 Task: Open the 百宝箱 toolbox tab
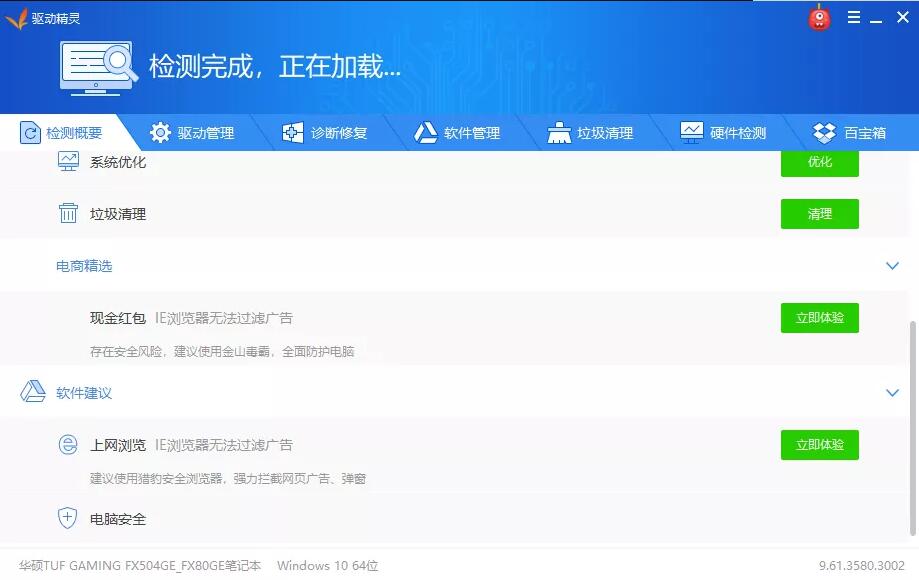pos(850,133)
